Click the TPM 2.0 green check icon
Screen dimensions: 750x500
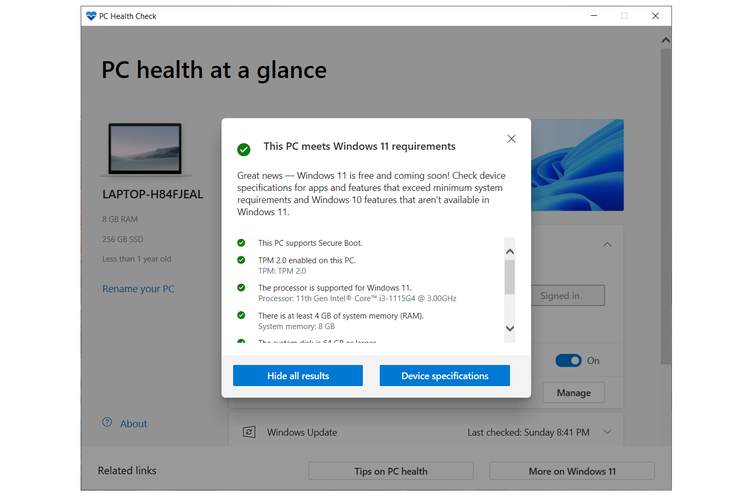click(x=241, y=260)
